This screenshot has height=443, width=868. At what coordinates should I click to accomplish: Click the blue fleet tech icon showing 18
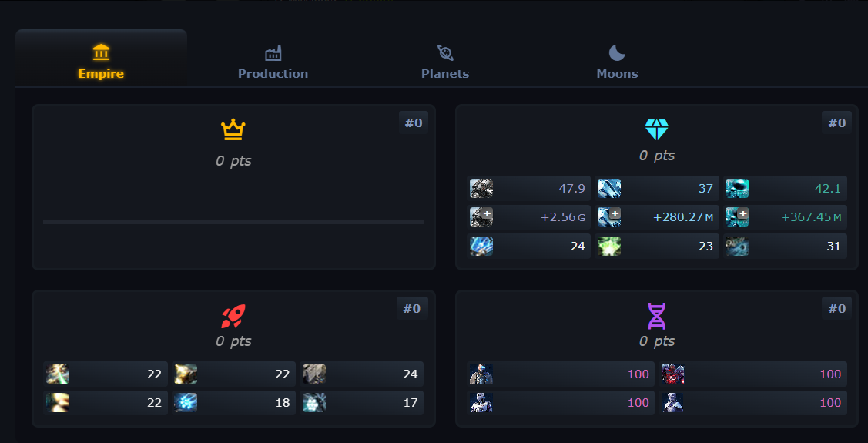[186, 403]
